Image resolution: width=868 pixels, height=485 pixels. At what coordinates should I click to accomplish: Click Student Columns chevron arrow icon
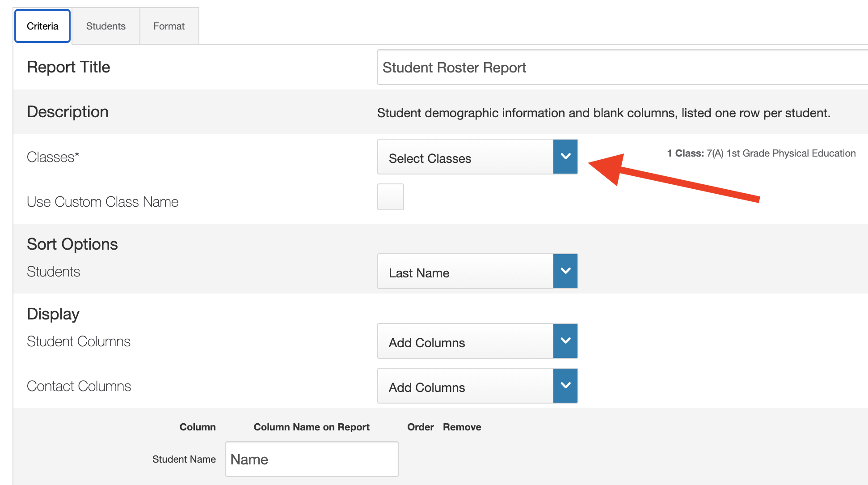pyautogui.click(x=565, y=341)
